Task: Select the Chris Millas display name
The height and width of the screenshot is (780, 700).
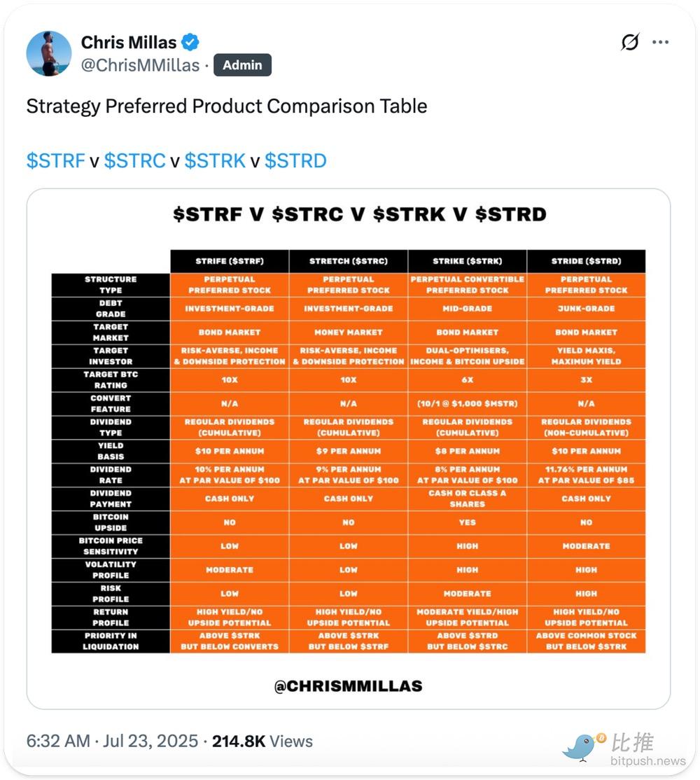Action: 129,42
